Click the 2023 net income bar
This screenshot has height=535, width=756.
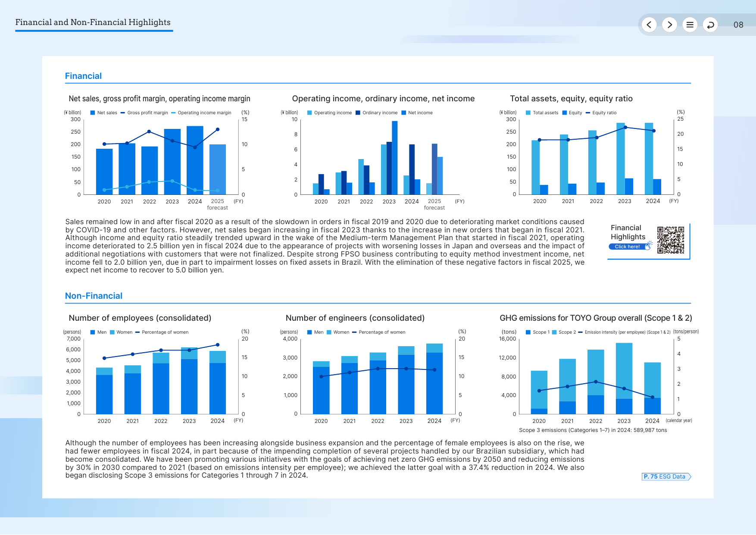pyautogui.click(x=394, y=158)
